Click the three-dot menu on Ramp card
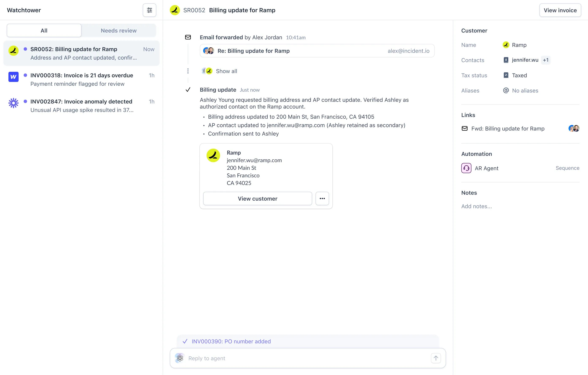This screenshot has width=588, height=375. [x=322, y=198]
